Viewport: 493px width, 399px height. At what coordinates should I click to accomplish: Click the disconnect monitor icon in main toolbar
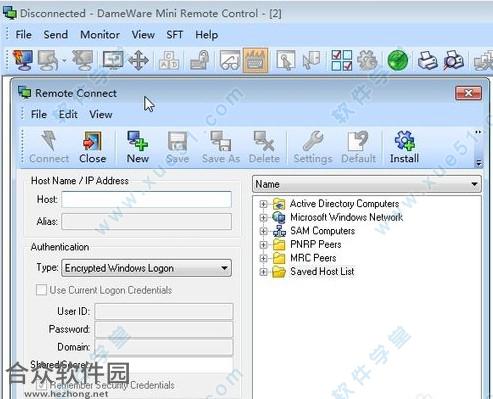coord(83,60)
